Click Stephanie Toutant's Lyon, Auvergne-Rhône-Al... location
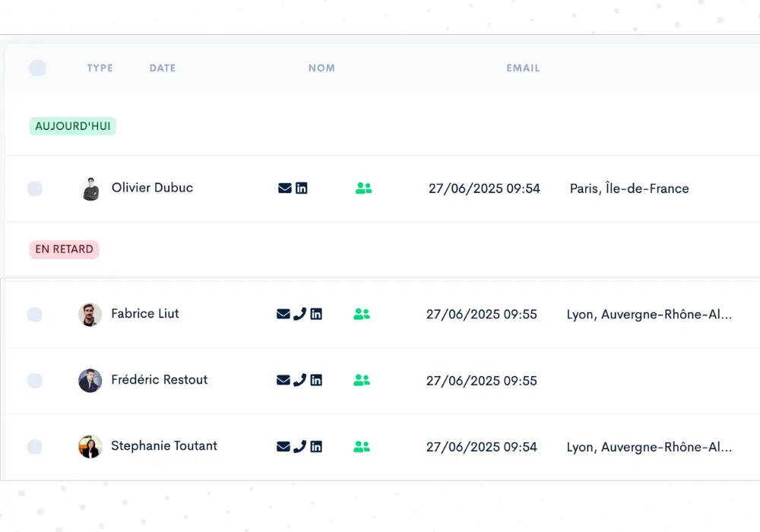 coord(650,447)
